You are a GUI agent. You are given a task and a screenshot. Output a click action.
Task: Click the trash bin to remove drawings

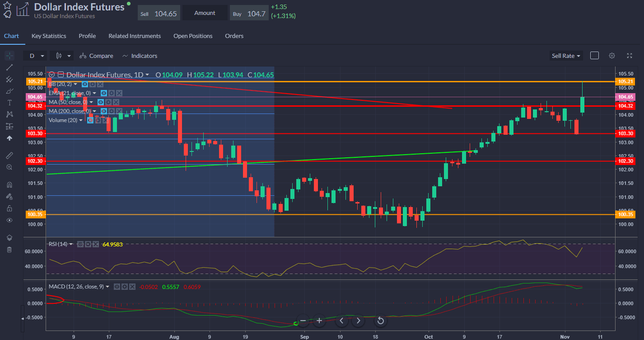(9, 250)
